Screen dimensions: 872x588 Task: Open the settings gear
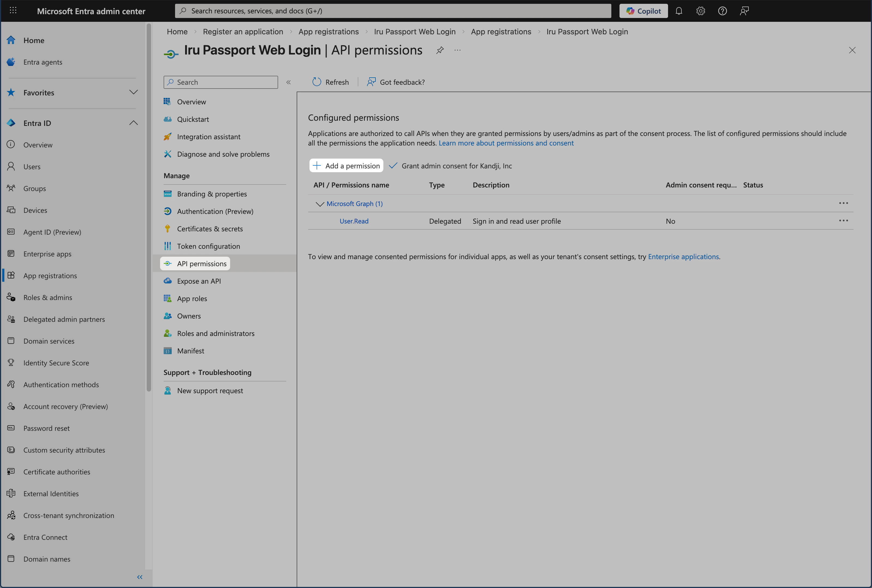pos(700,11)
